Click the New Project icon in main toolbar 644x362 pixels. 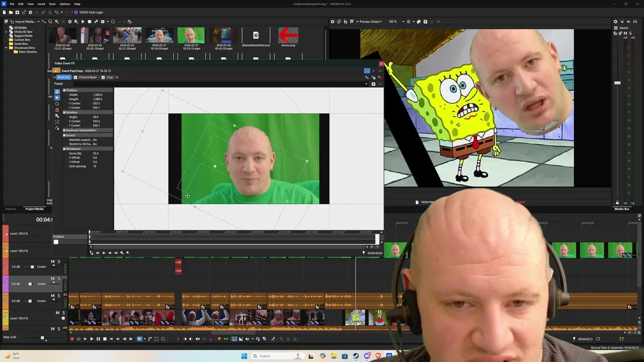click(x=5, y=12)
